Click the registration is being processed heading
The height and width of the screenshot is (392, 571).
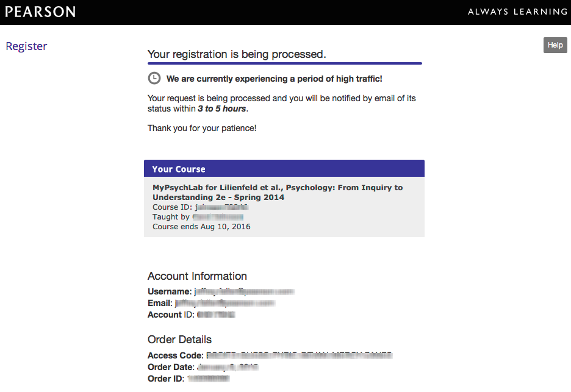click(x=237, y=54)
